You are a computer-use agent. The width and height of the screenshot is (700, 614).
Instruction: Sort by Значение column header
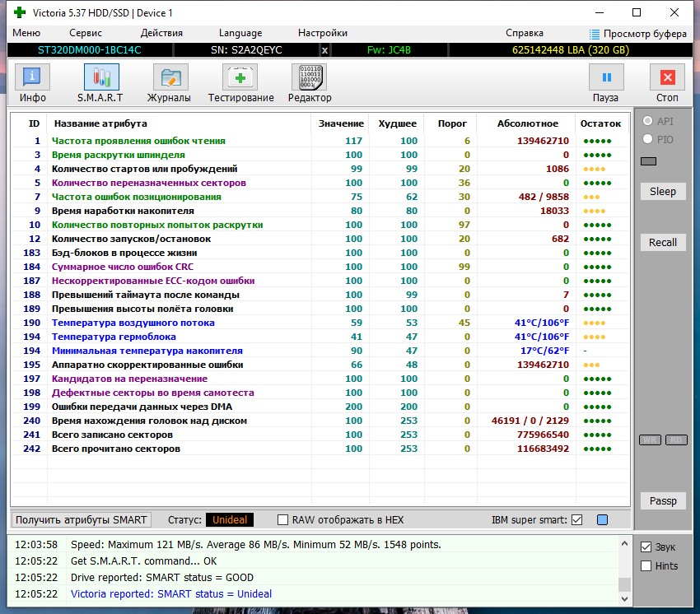(x=341, y=123)
